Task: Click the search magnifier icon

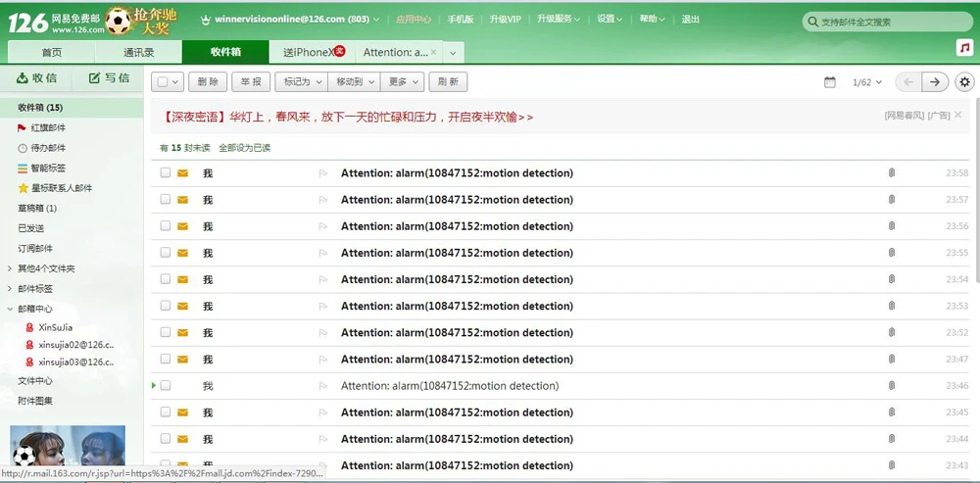Action: point(812,22)
